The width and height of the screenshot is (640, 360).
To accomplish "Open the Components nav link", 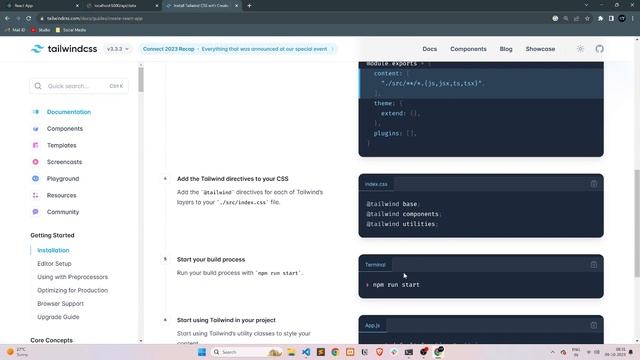I will tap(468, 49).
